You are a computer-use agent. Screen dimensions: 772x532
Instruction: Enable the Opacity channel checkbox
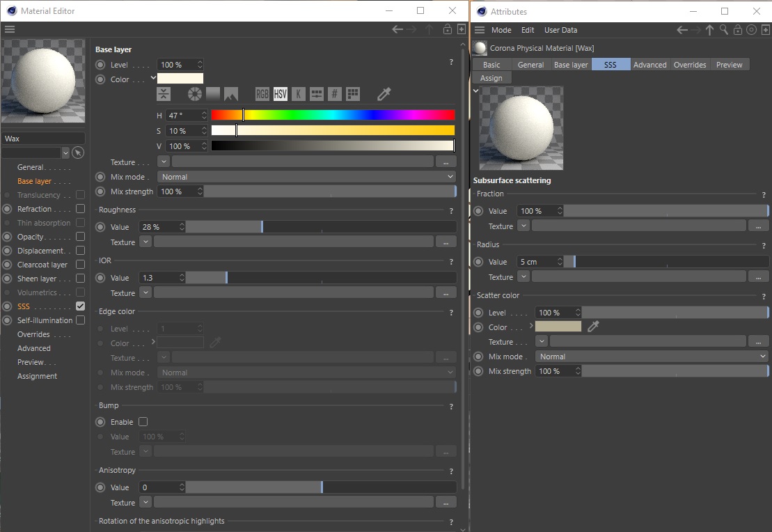pyautogui.click(x=80, y=237)
